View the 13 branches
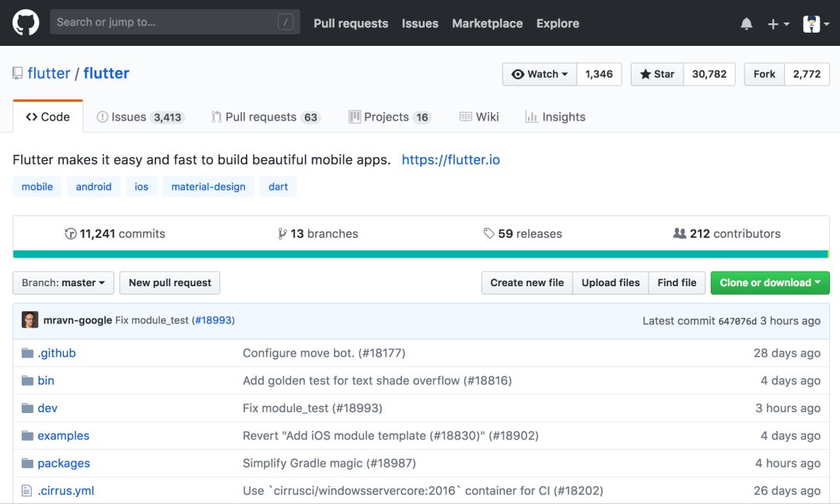This screenshot has width=840, height=504. point(317,233)
